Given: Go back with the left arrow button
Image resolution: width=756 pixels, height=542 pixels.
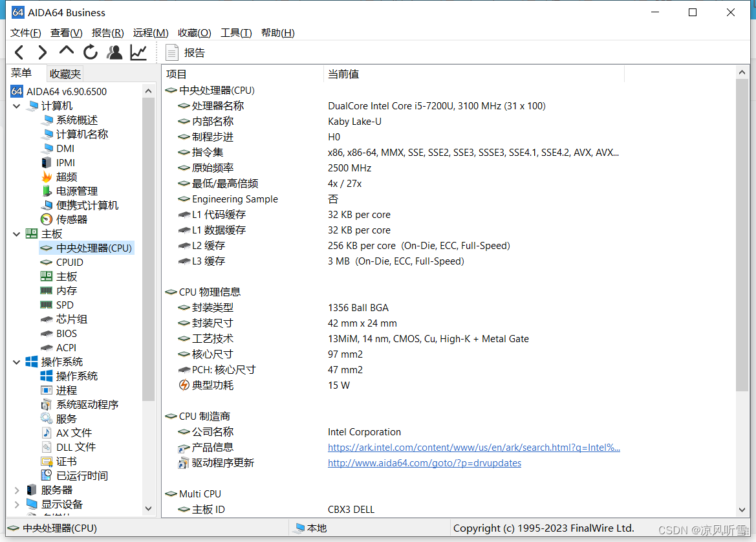Looking at the screenshot, I should tap(19, 52).
